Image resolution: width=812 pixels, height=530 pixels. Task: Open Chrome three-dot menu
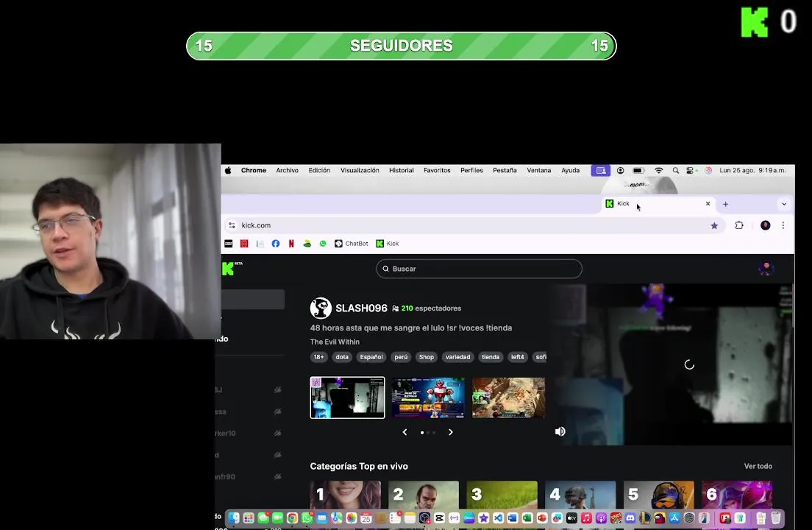(x=783, y=225)
